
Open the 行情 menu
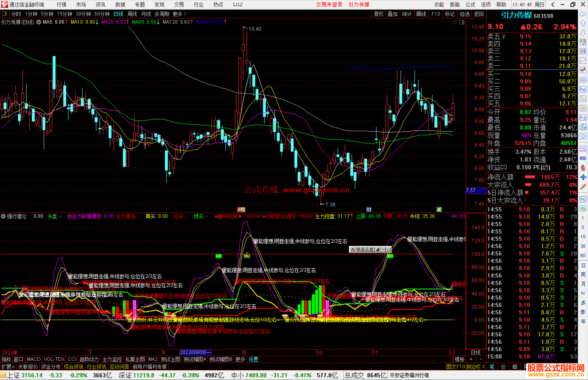coord(61,4)
